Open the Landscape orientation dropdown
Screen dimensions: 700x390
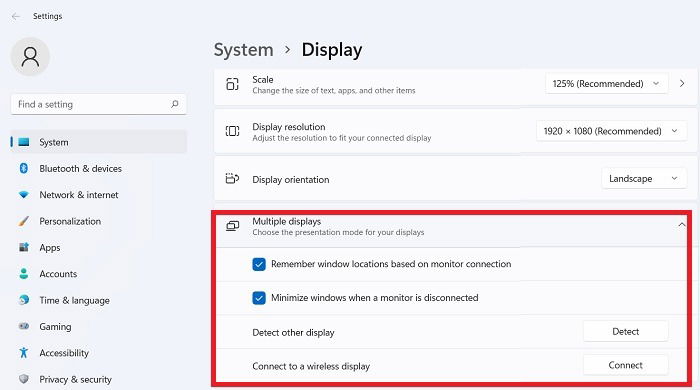coord(644,178)
